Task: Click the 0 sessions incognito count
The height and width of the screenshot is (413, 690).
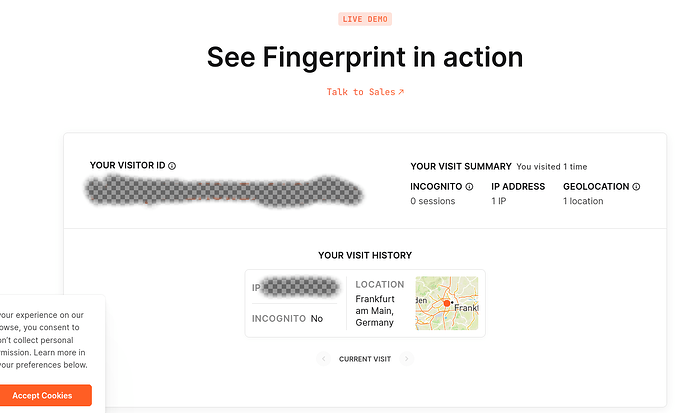Action: [433, 201]
